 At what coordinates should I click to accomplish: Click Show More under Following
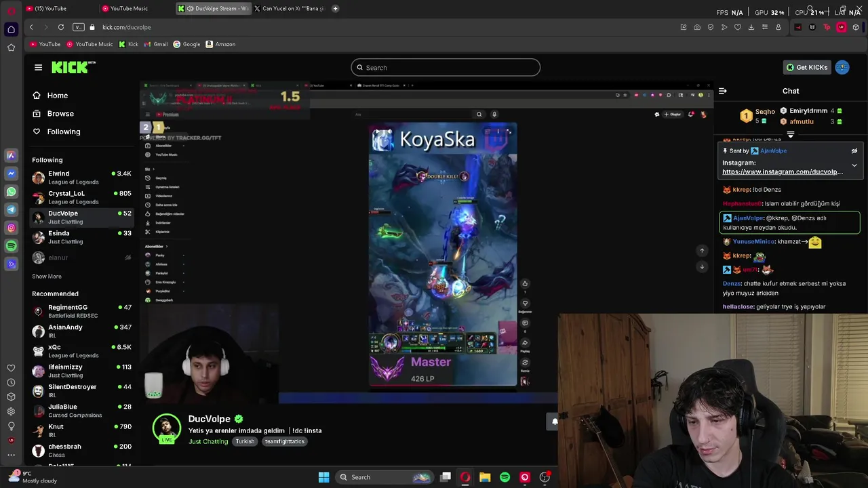tap(47, 277)
